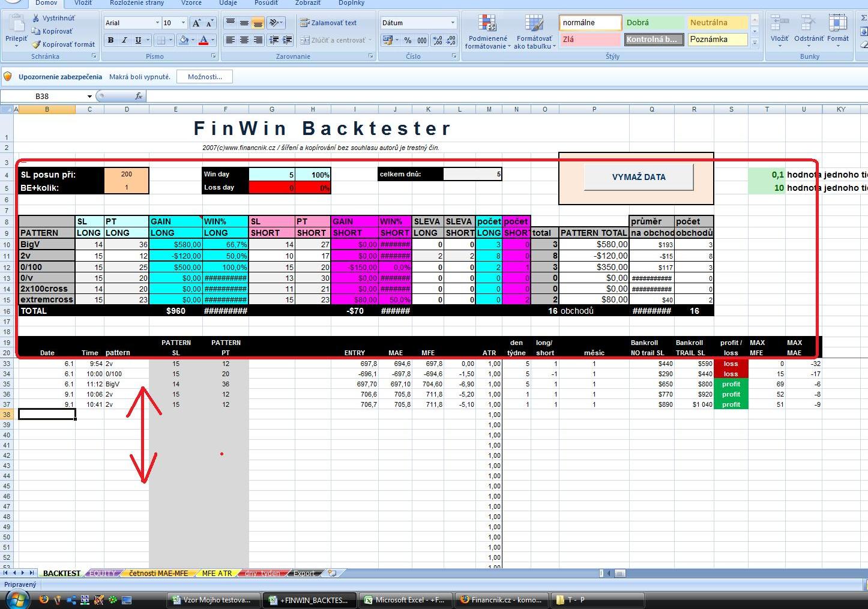Select the orange cell containing 200

(127, 174)
